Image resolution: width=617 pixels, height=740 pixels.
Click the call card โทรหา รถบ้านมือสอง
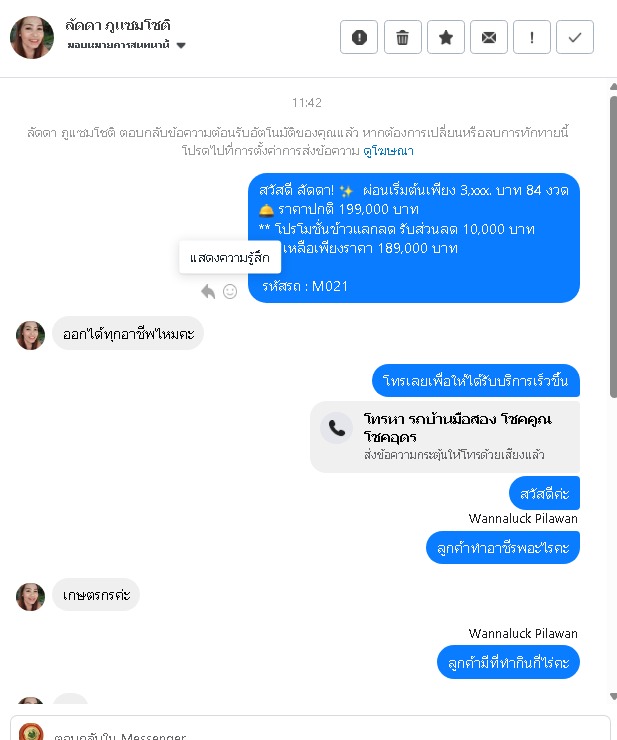pyautogui.click(x=445, y=437)
